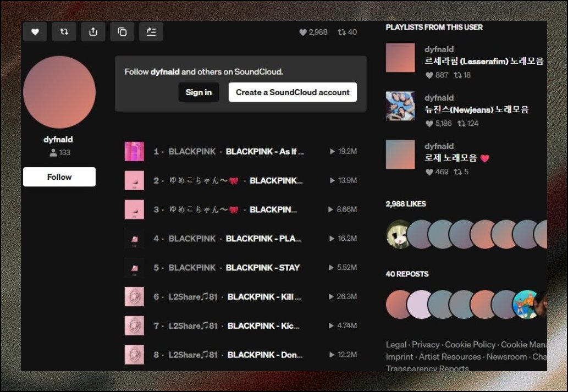Open the Transparency Reports footer link
This screenshot has height=392, width=568.
(427, 368)
